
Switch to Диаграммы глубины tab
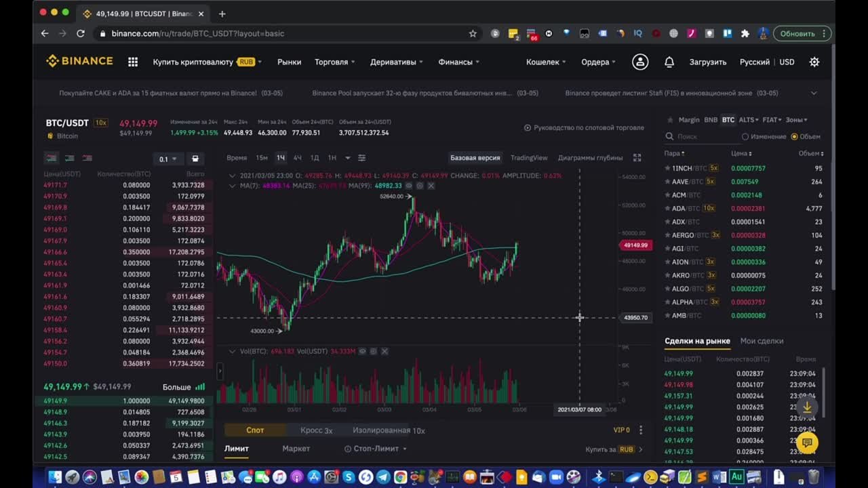pyautogui.click(x=590, y=158)
